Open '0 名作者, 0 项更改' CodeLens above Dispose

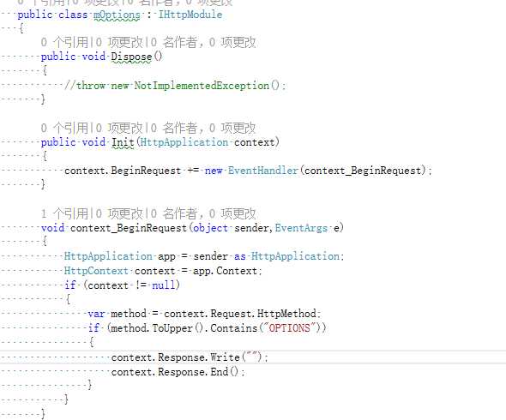pos(203,42)
